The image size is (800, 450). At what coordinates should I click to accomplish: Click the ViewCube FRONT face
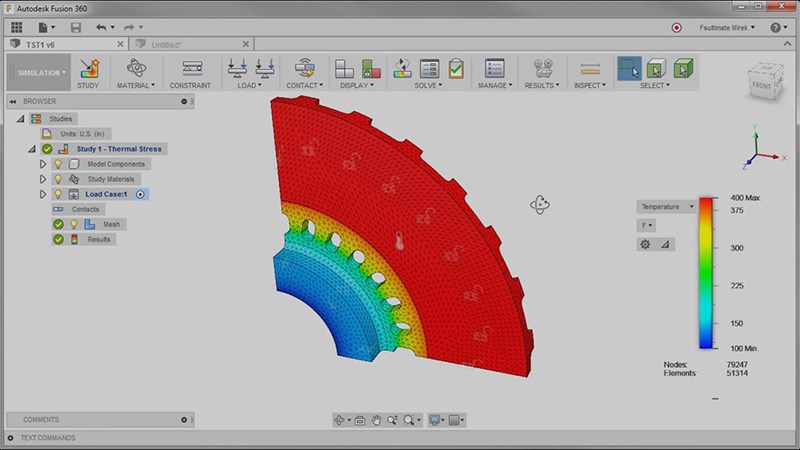point(762,85)
